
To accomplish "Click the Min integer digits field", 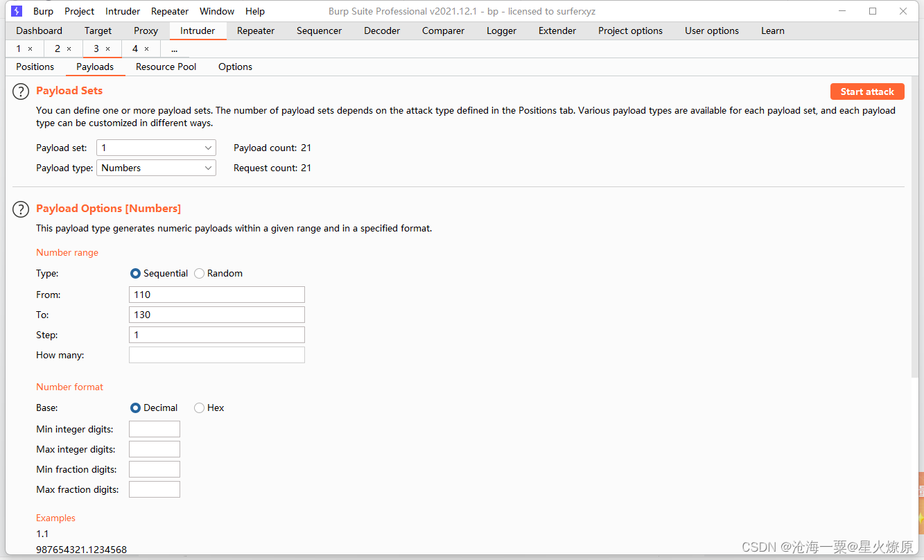I will (x=155, y=429).
